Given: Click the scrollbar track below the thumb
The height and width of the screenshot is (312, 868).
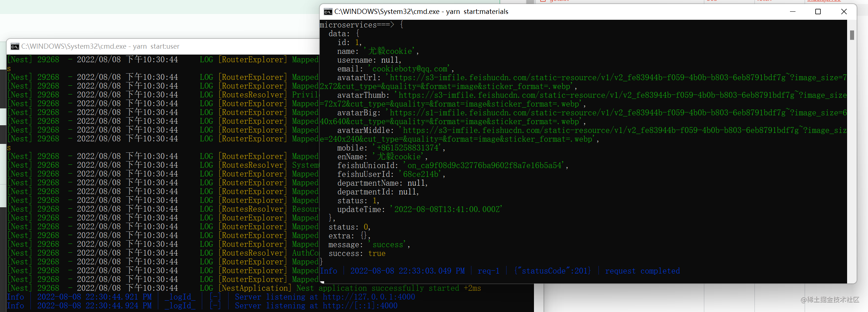Looking at the screenshot, I should pyautogui.click(x=852, y=161).
